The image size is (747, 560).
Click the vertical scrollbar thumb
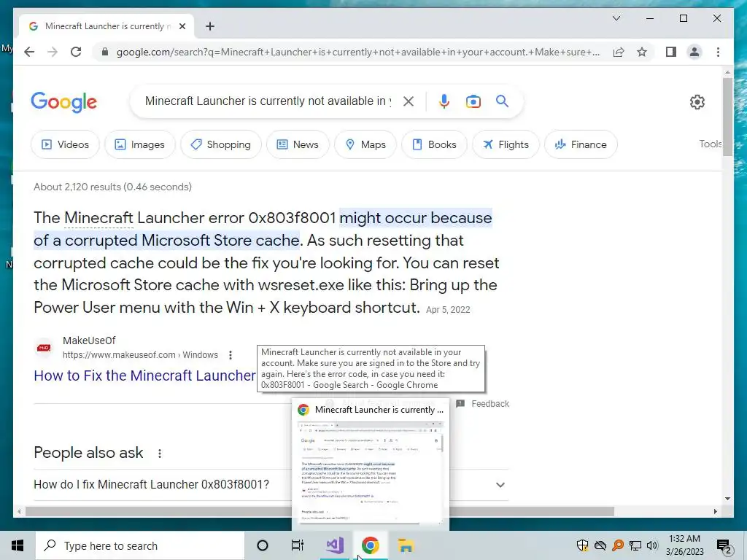[727, 117]
